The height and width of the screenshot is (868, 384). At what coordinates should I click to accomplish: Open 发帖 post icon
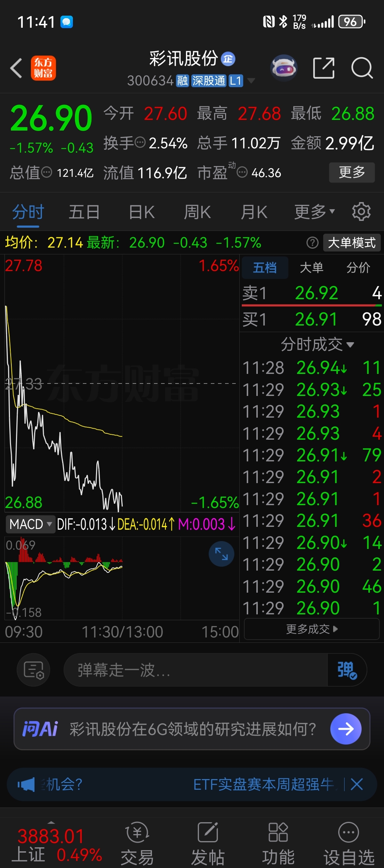pos(208,843)
